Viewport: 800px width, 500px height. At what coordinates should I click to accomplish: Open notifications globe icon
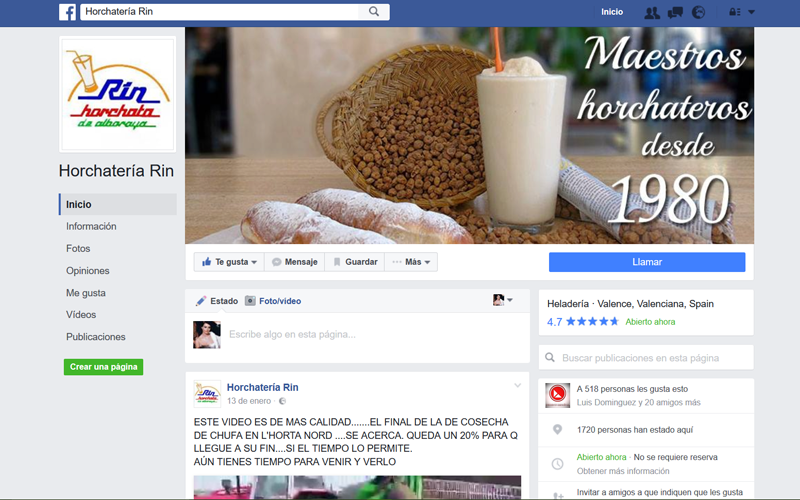(698, 12)
